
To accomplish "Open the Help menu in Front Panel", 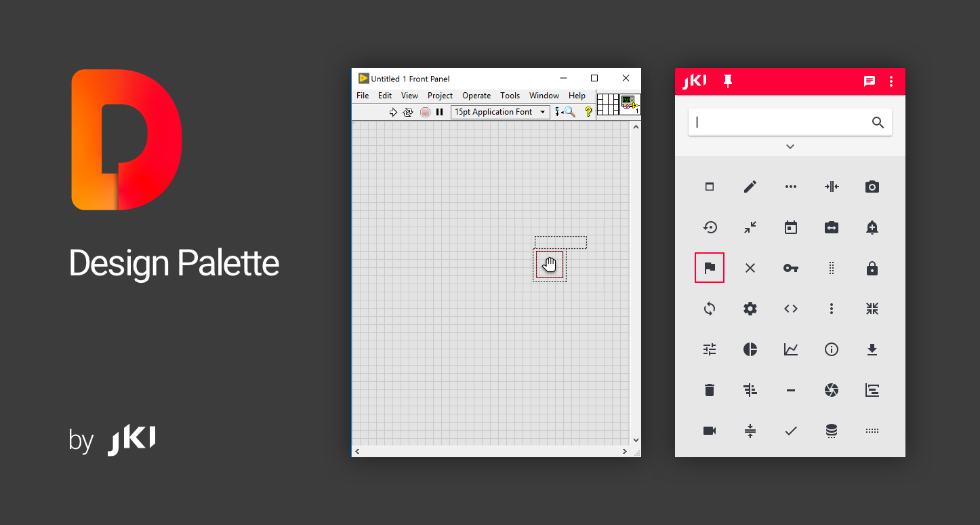I will tap(577, 96).
